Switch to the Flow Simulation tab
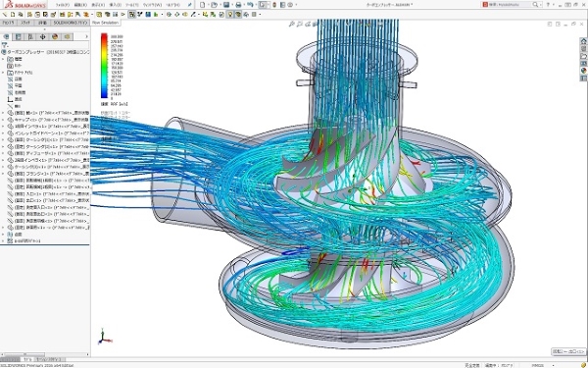Screen dimensions: 588x368 point(105,23)
